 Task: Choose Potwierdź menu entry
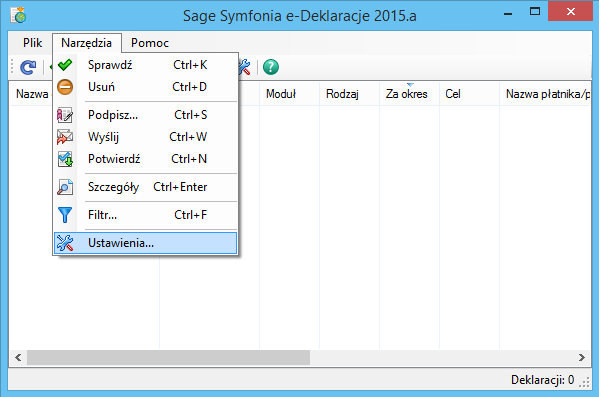coord(146,159)
